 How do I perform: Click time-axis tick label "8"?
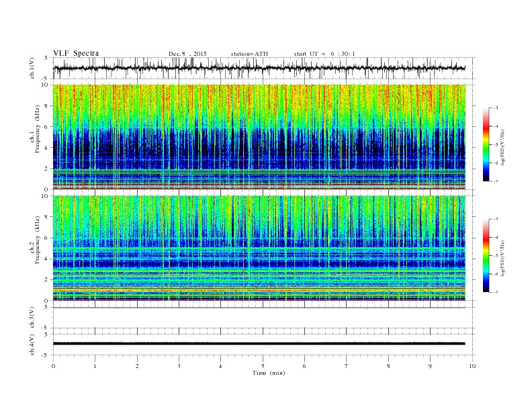pyautogui.click(x=388, y=366)
